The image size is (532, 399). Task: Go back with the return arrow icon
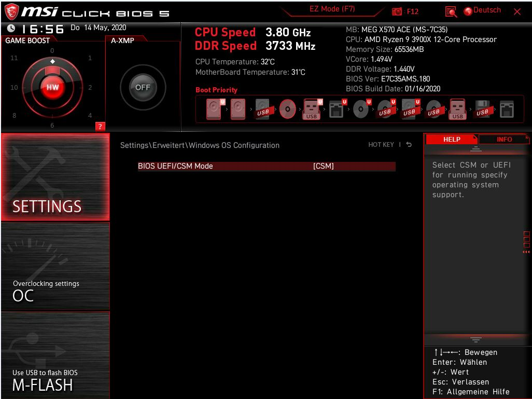coord(409,145)
